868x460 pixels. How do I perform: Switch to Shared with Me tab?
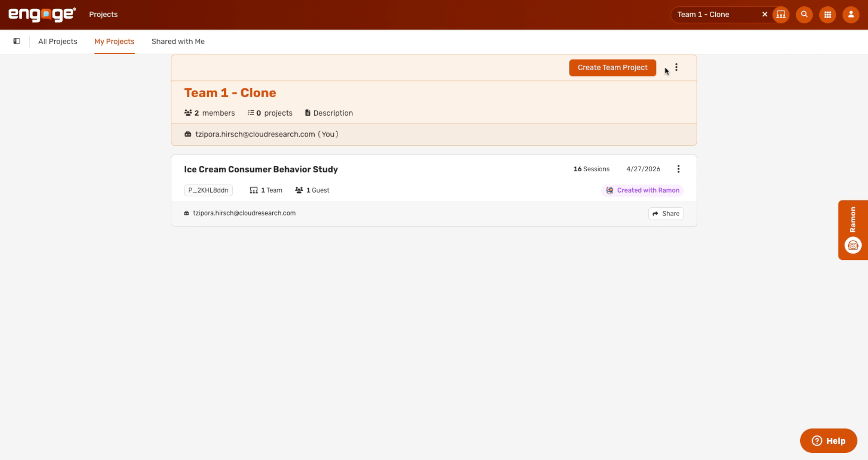(x=178, y=42)
